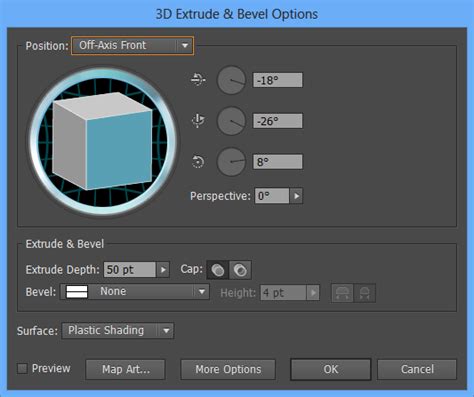Click the 3D Extrude & Bevel Options title

[x=237, y=14]
